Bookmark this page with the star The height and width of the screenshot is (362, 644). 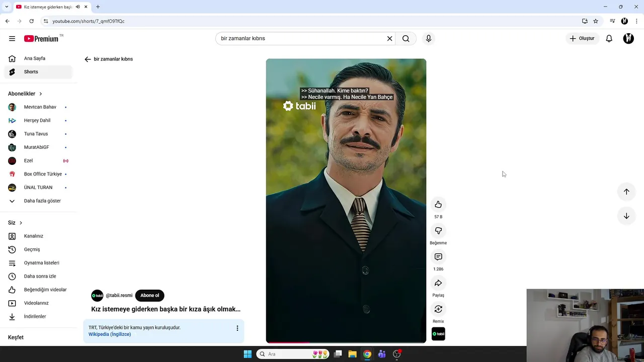596,21
